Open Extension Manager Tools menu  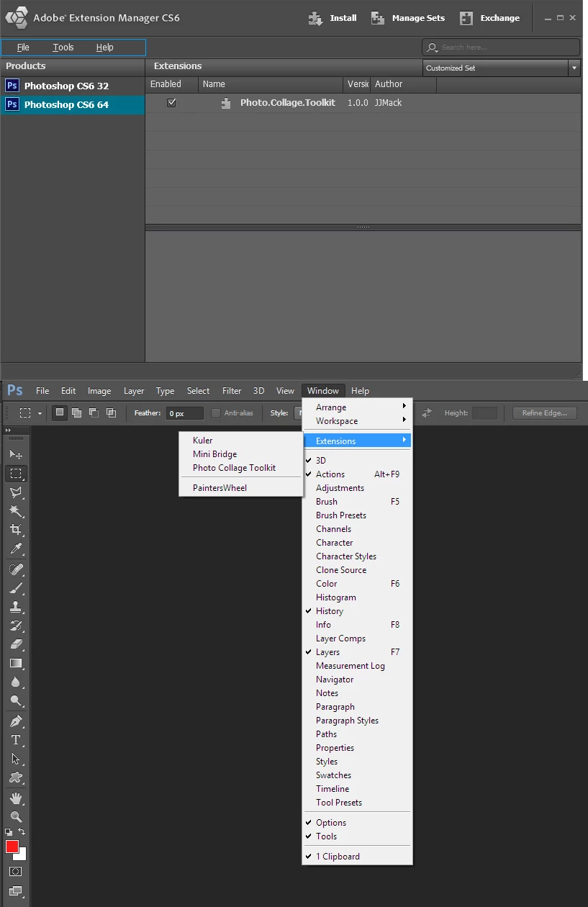63,48
